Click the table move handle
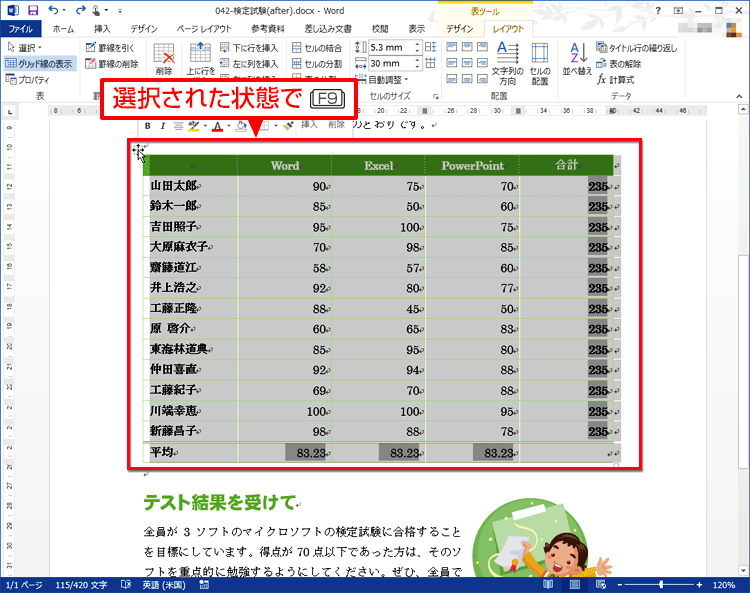Screen dimensions: 750x593 [138, 149]
